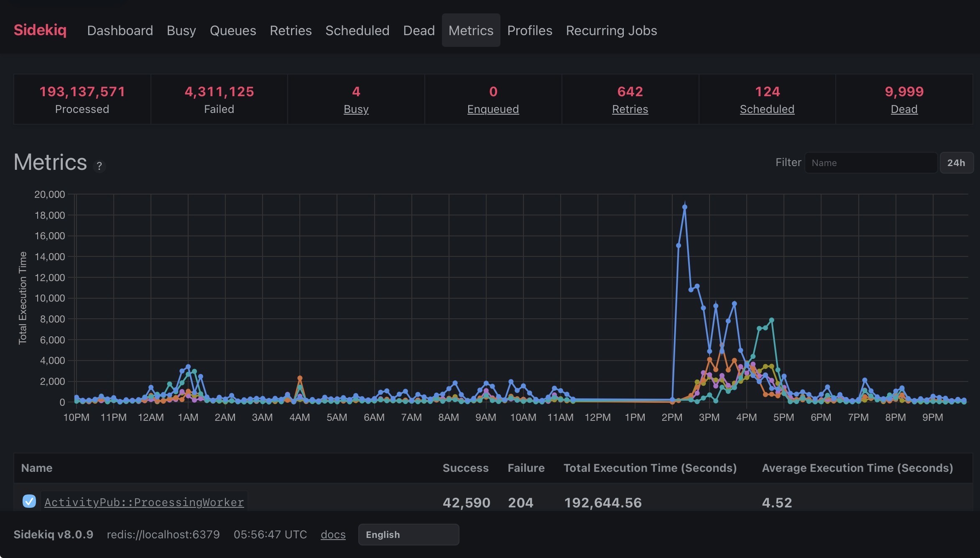Click the Metrics help question mark icon

point(99,166)
